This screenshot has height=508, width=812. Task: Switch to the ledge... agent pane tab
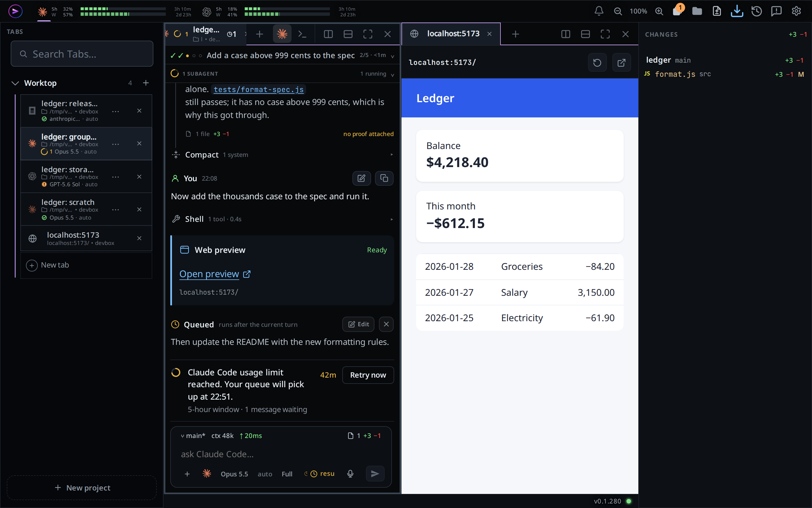(205, 34)
